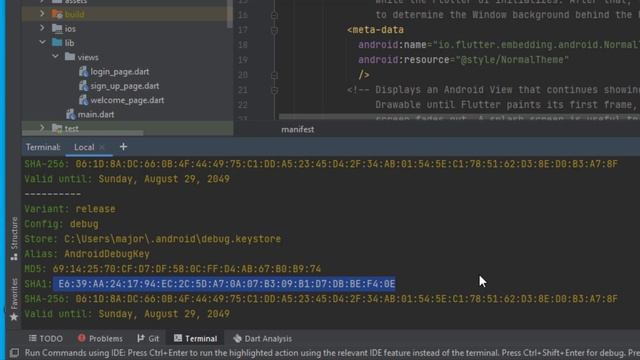Open sign_up_page.dart file
Viewport: 640px width, 360px height.
tap(125, 86)
